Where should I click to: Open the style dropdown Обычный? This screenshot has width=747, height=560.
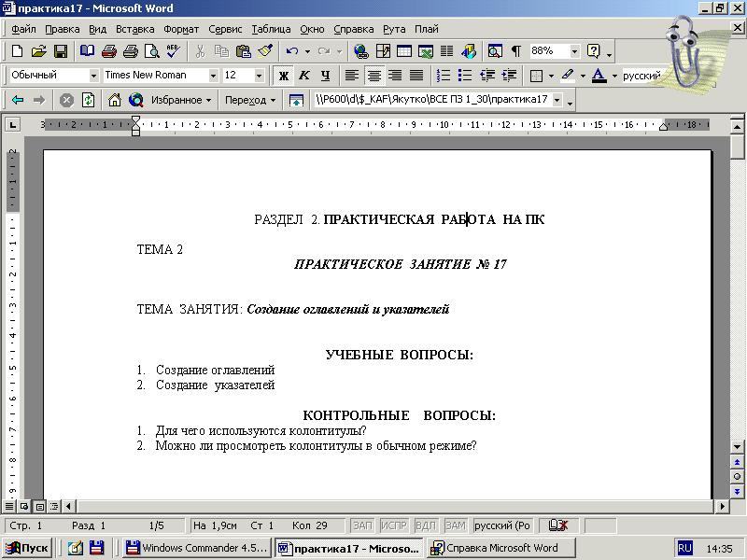point(94,76)
